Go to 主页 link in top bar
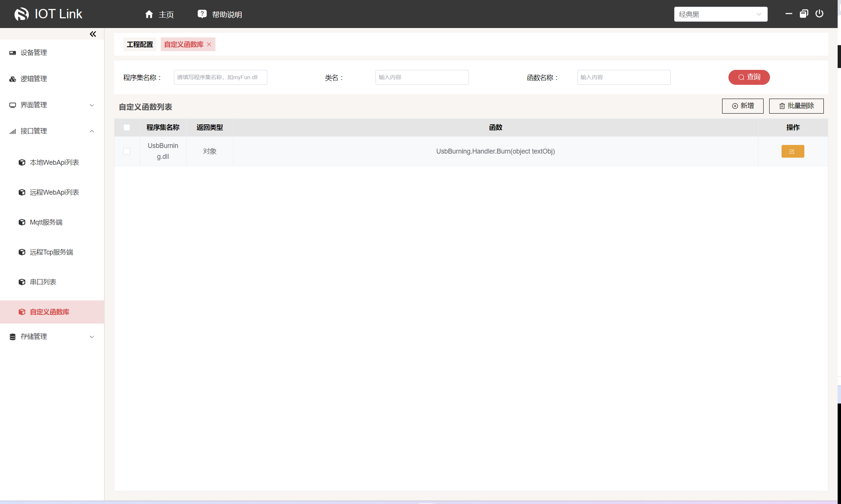This screenshot has height=504, width=841. pos(166,15)
